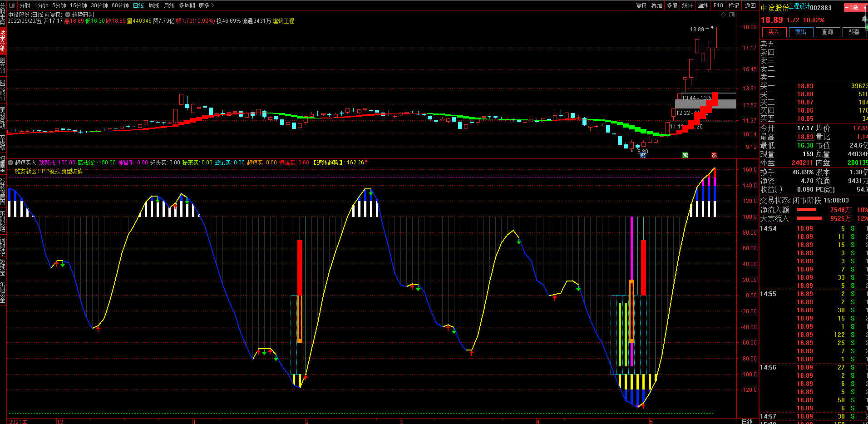Click the 财 marker below the candlesticks
The image size is (868, 424).
[x=643, y=155]
